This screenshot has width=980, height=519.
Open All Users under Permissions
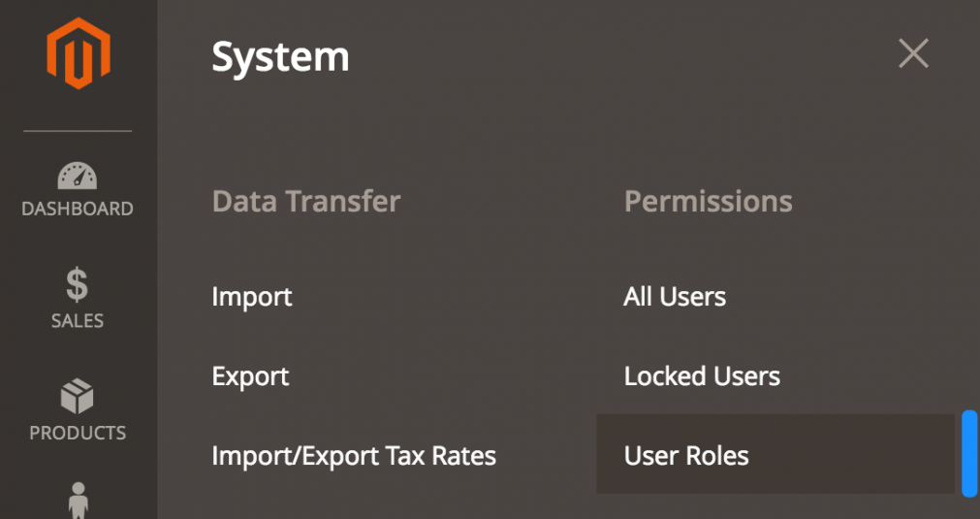675,297
